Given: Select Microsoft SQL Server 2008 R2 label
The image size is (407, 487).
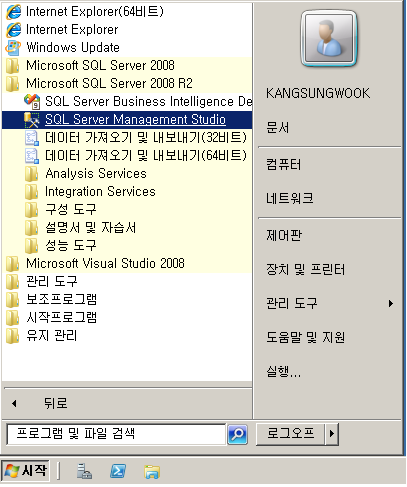Looking at the screenshot, I should (x=109, y=84).
